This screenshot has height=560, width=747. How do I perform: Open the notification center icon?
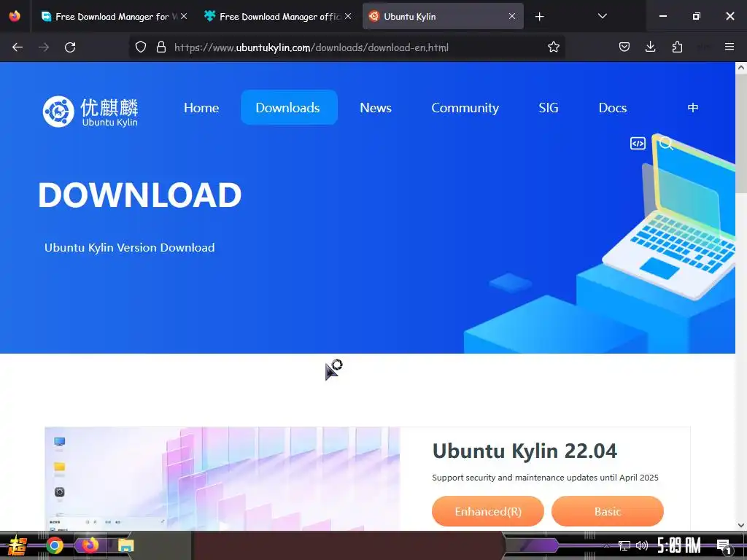point(724,546)
